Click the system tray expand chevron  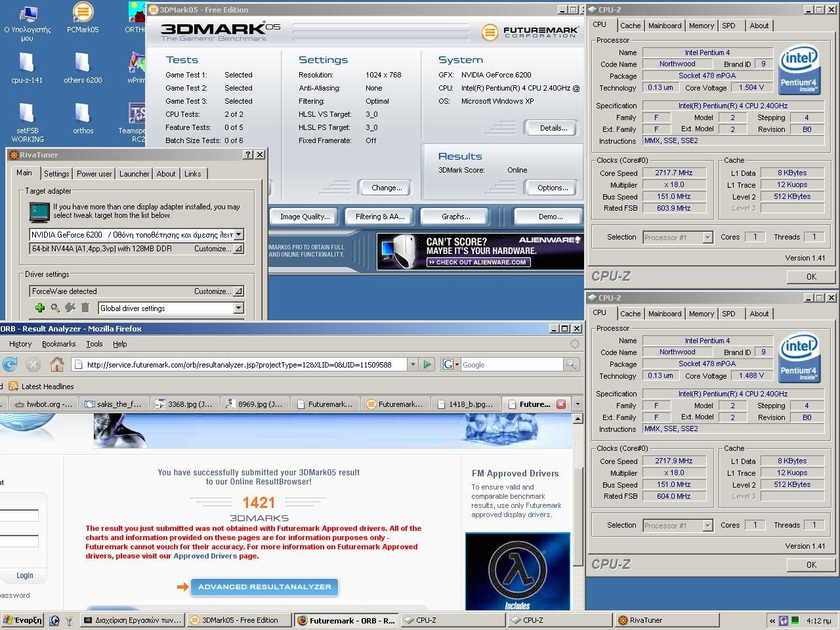772,620
